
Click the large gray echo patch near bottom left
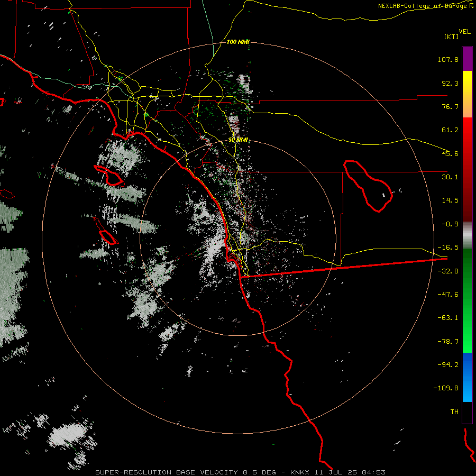68,435
